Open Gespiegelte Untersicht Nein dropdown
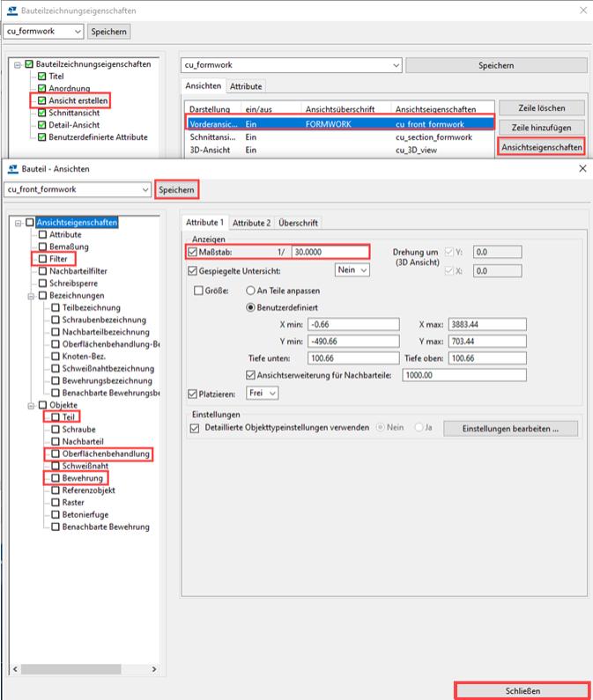This screenshot has width=593, height=700. [352, 270]
